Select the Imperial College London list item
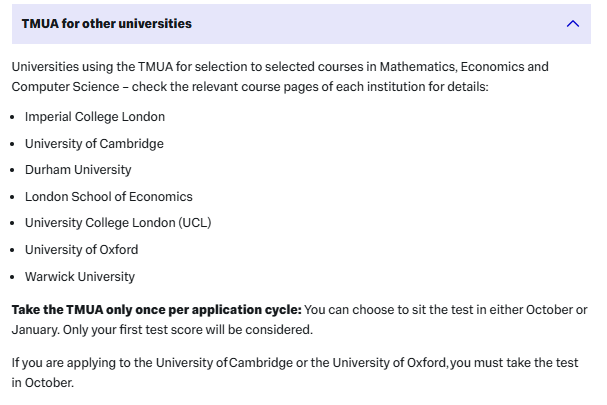 (x=95, y=117)
